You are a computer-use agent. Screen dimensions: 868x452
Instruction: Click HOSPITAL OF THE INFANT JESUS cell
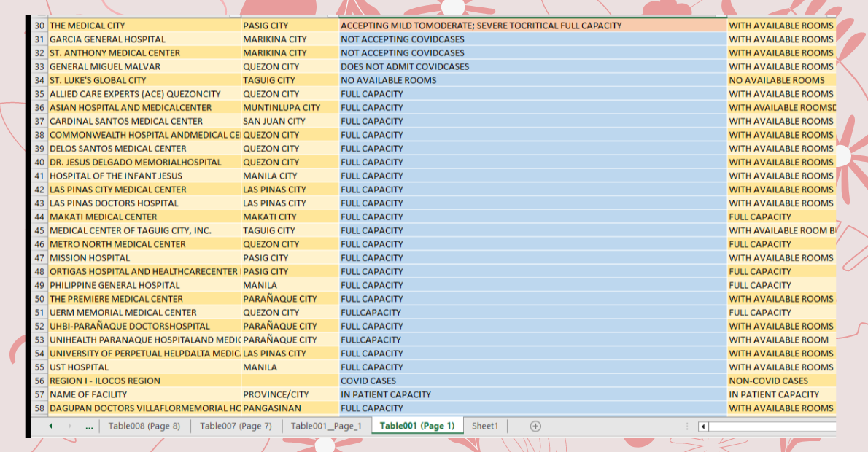pos(144,176)
